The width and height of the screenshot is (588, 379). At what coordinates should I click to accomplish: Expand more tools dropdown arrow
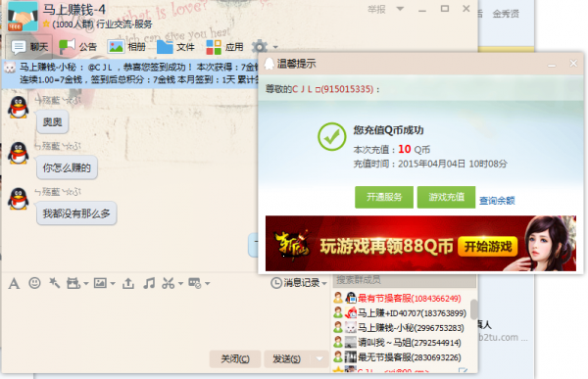point(208,284)
